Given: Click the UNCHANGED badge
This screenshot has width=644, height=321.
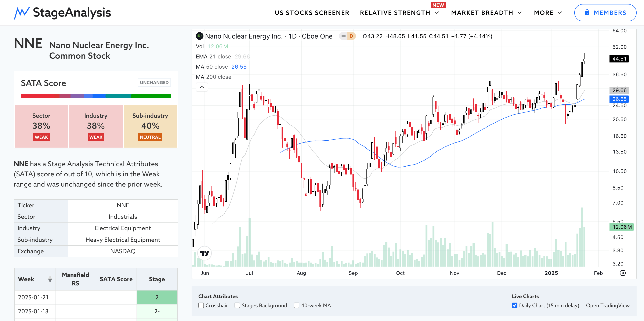Looking at the screenshot, I should (x=154, y=83).
